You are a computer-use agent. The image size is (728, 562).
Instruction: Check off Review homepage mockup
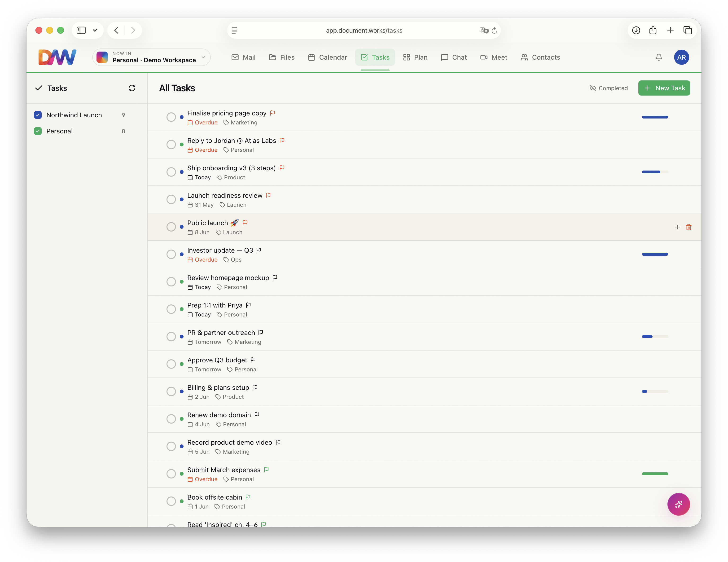(x=171, y=282)
